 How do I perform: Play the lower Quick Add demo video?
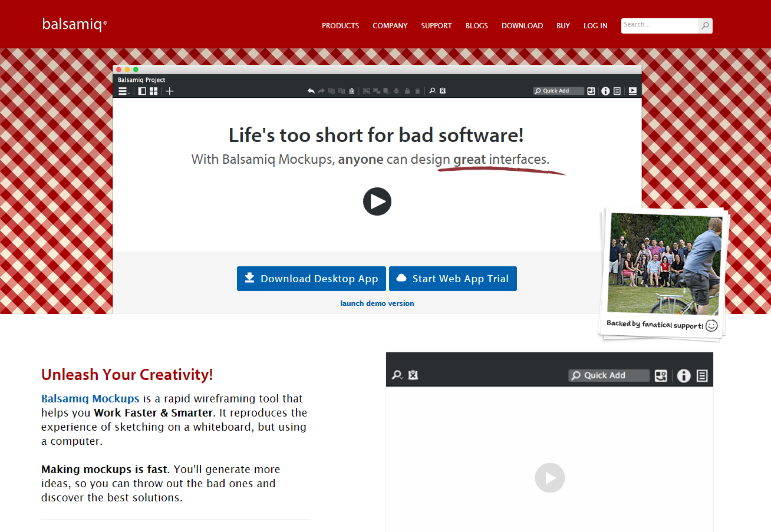(550, 478)
